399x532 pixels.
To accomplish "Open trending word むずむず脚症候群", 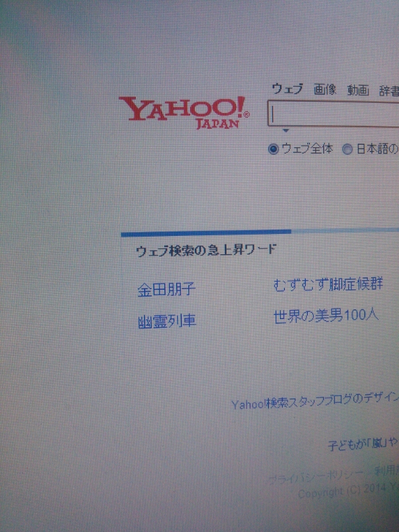I will coord(328,284).
